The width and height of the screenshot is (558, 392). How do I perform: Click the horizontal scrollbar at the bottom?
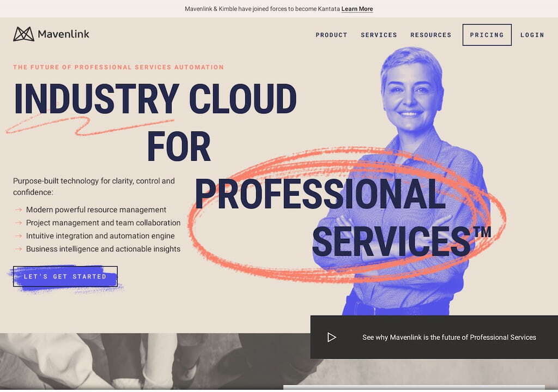click(x=414, y=387)
